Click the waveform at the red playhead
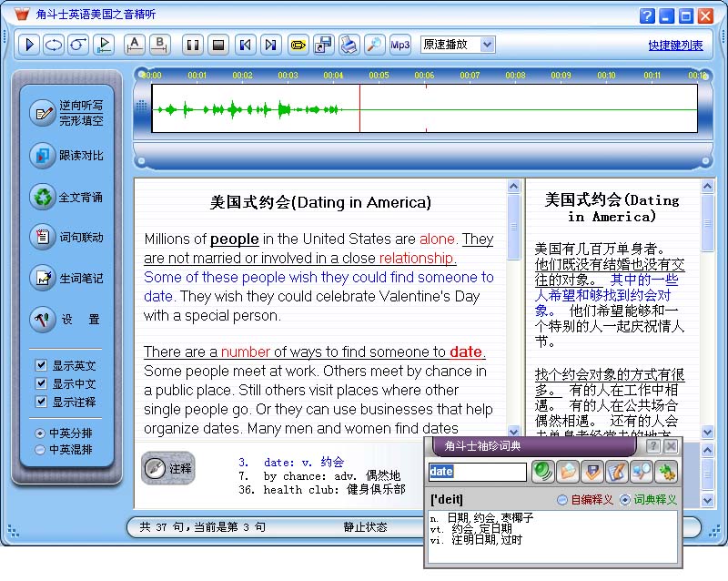The width and height of the screenshot is (728, 581). [x=359, y=110]
